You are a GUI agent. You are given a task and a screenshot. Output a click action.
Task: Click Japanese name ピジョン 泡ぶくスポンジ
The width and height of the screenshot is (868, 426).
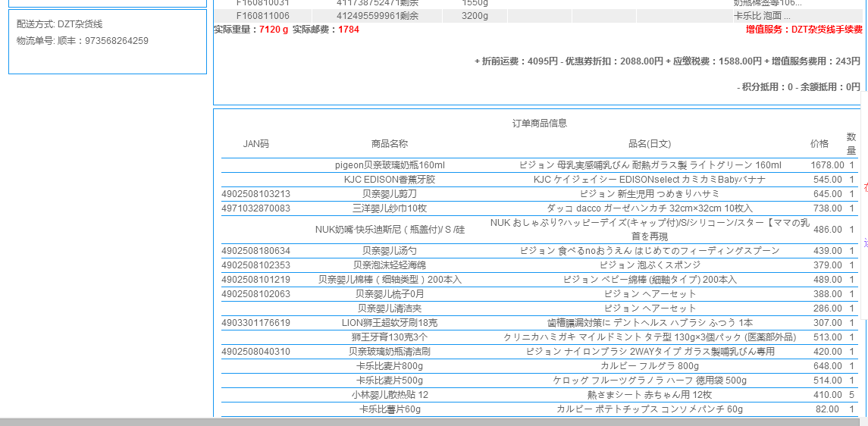click(x=650, y=265)
